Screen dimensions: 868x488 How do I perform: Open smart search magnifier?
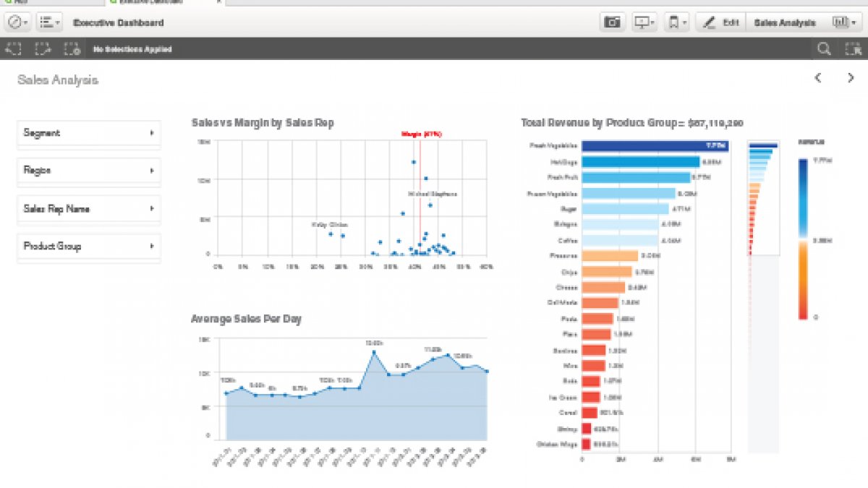point(823,49)
